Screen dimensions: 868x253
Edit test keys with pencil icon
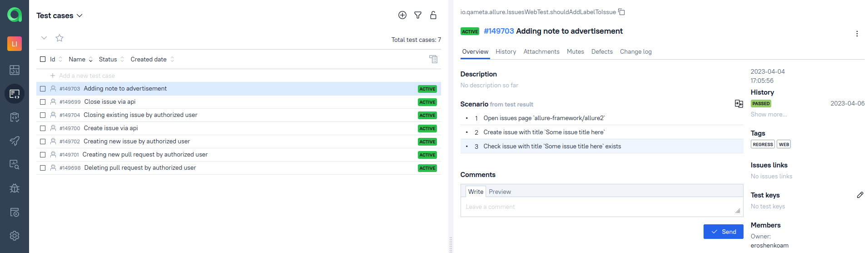tap(860, 195)
